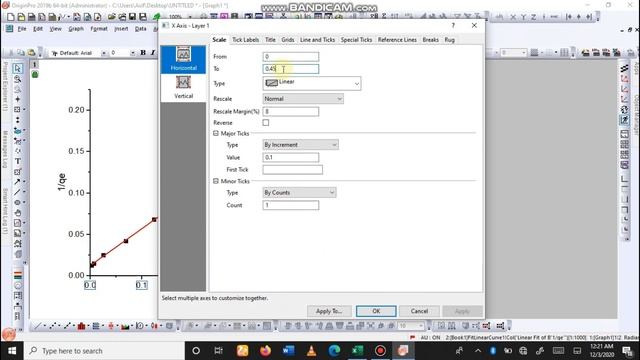Click the taskbar search box

[x=104, y=351]
